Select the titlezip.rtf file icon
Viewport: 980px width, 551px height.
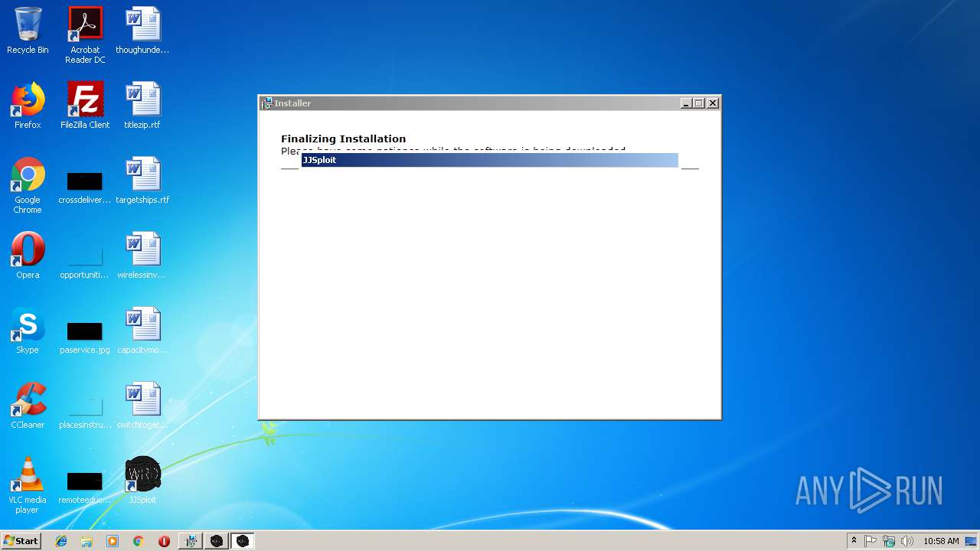point(142,106)
